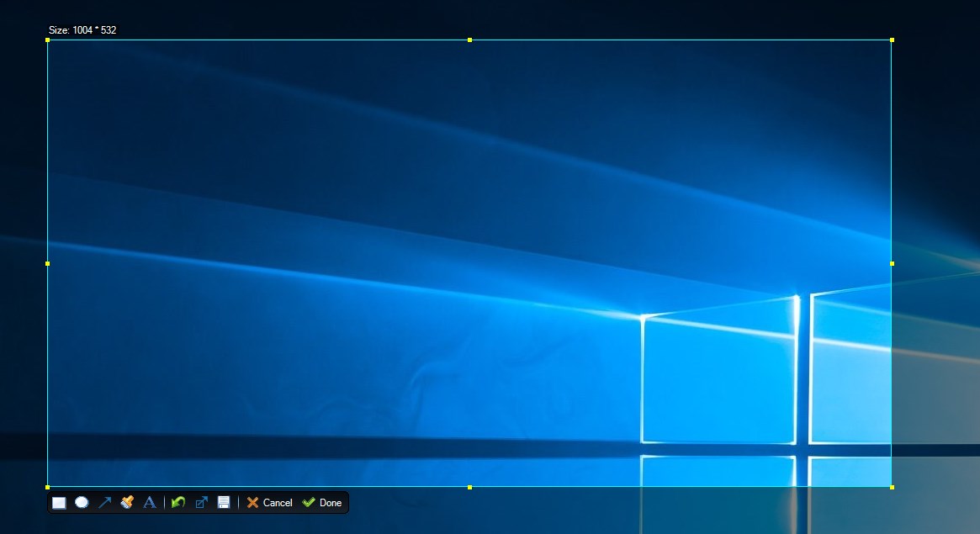Screen dimensions: 980x534
Task: Cancel the screen capture
Action: (x=269, y=503)
